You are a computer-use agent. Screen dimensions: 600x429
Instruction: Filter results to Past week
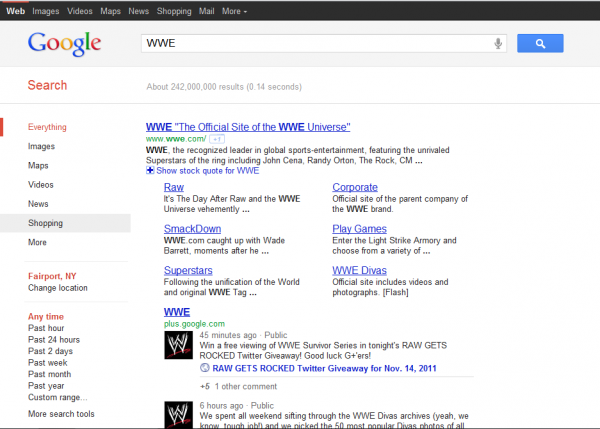click(x=47, y=363)
